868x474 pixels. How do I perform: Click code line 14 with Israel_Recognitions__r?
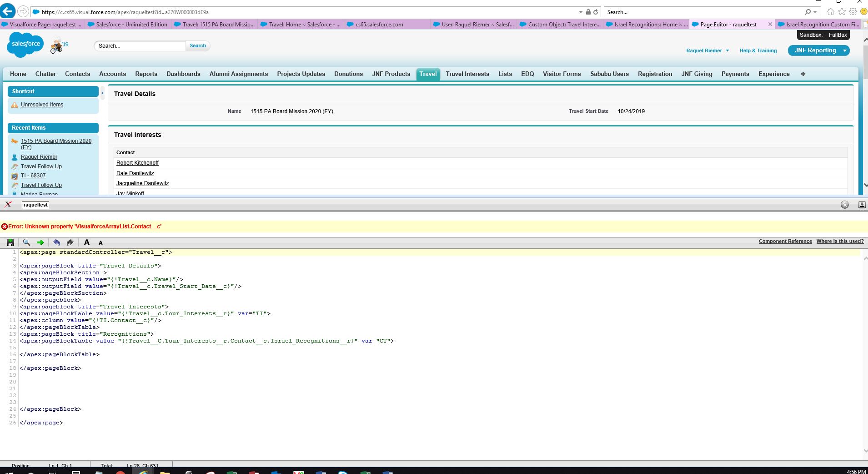(207, 341)
